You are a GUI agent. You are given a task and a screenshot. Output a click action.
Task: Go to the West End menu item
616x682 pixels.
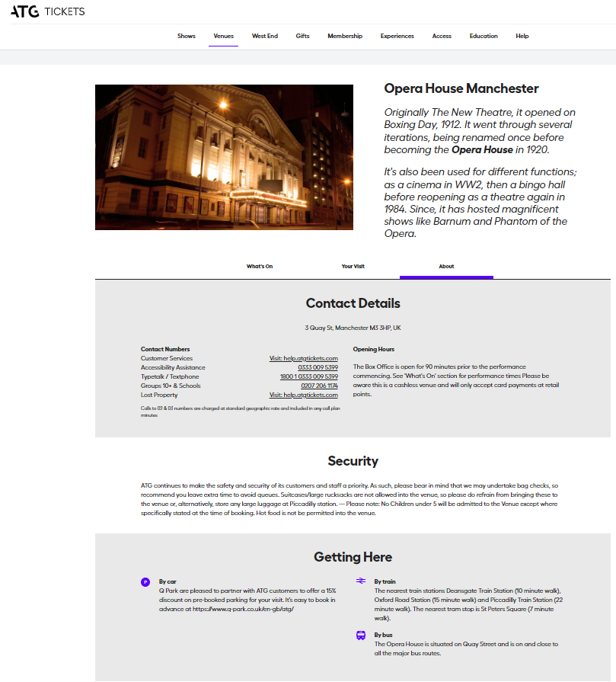coord(265,36)
